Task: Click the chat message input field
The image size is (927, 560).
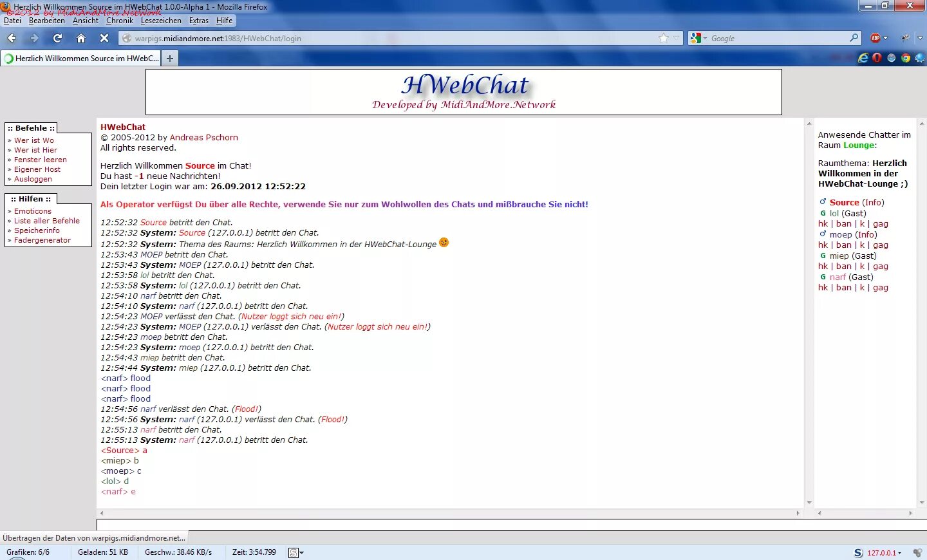Action: (512, 525)
